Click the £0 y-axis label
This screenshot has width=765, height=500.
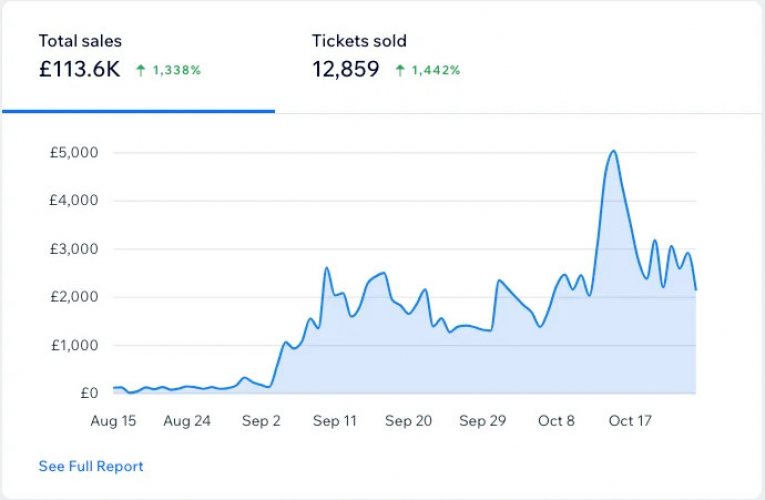(x=87, y=393)
